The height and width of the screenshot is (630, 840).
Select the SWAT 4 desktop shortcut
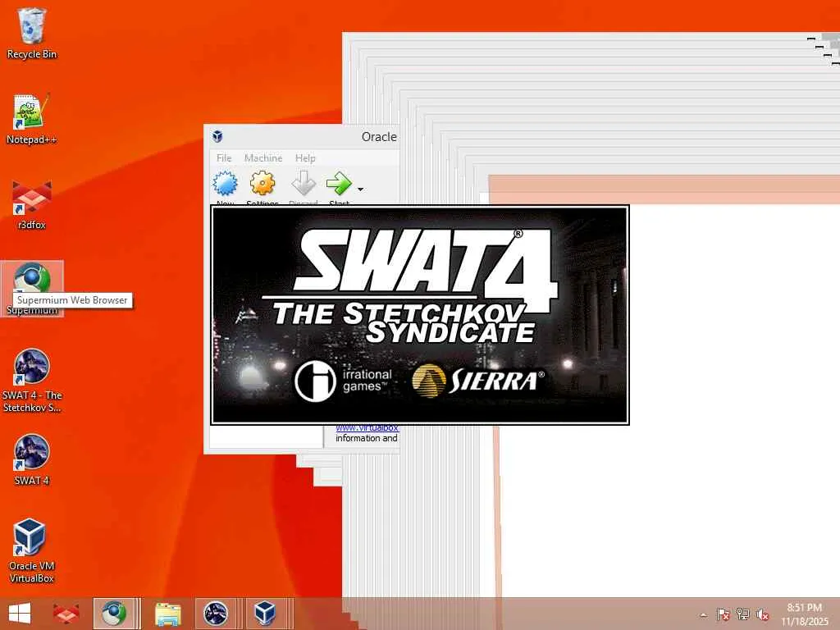(x=32, y=459)
